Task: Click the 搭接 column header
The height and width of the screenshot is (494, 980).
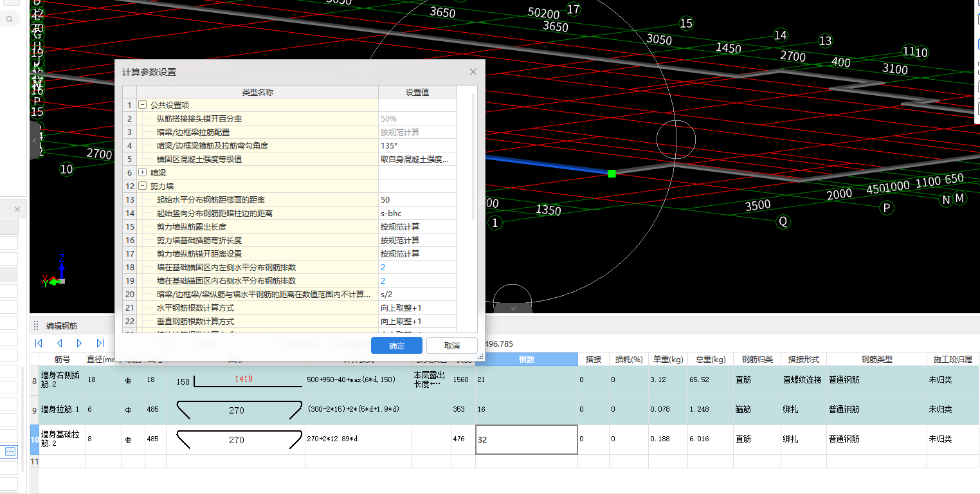Action: pyautogui.click(x=594, y=359)
